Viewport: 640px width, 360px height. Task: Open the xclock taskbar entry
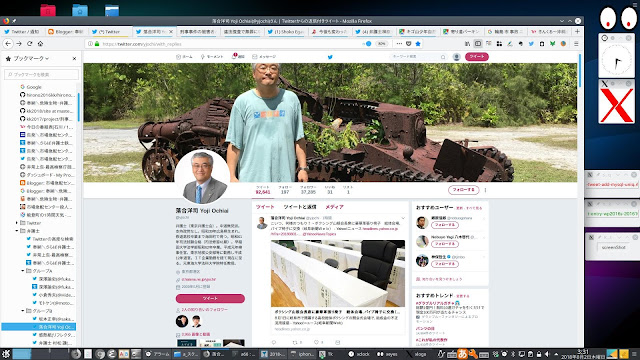click(x=359, y=354)
